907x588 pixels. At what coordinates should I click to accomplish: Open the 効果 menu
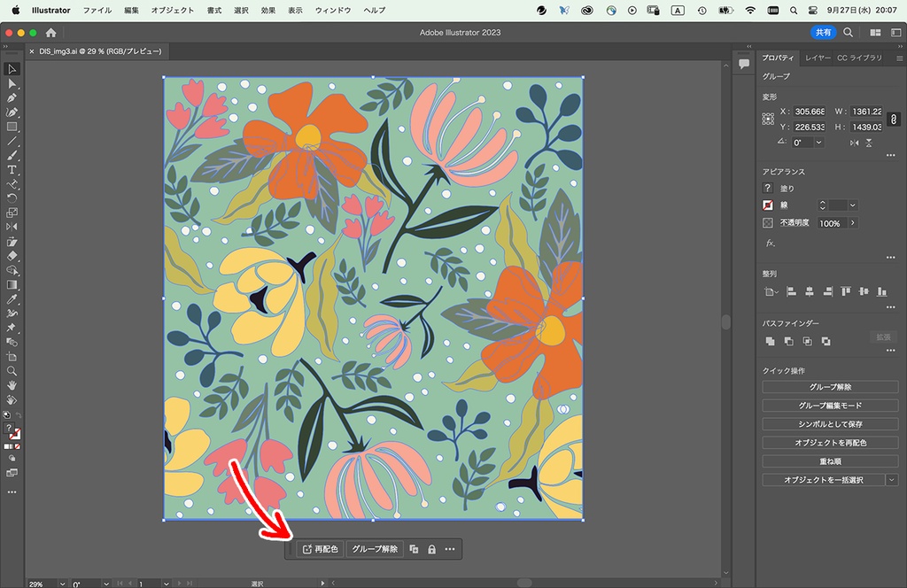coord(268,11)
